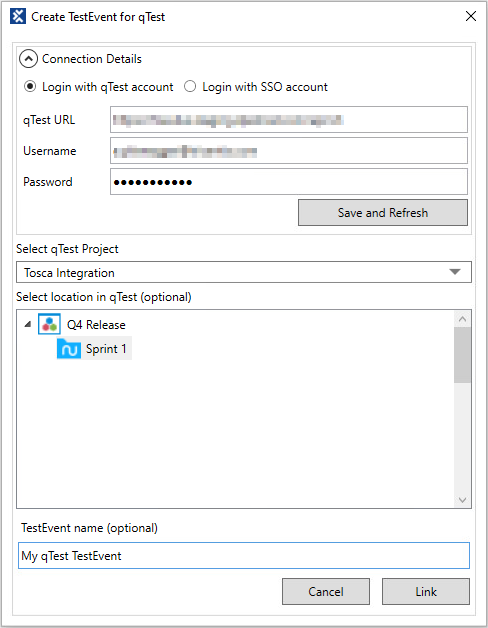Click the Q4 Release release icon

click(49, 324)
